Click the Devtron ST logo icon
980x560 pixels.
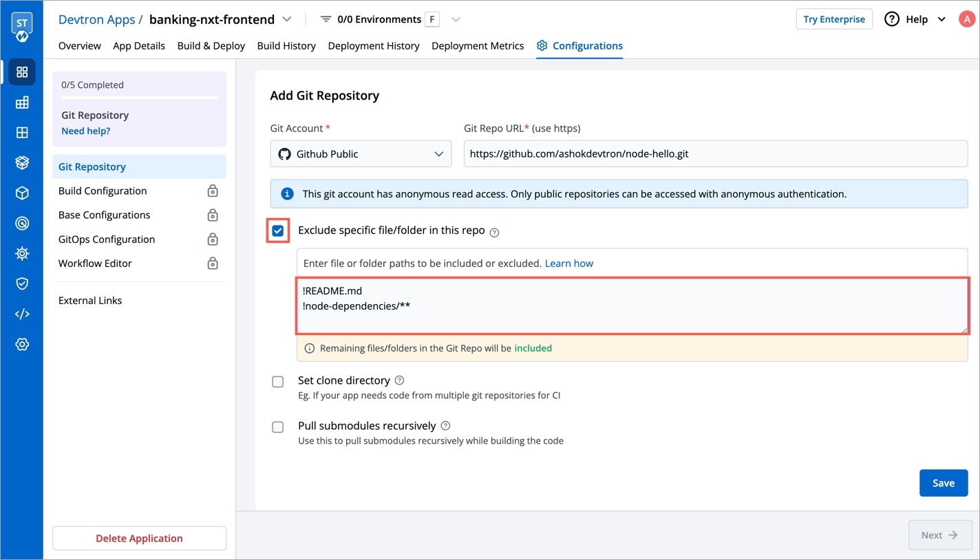tap(22, 27)
